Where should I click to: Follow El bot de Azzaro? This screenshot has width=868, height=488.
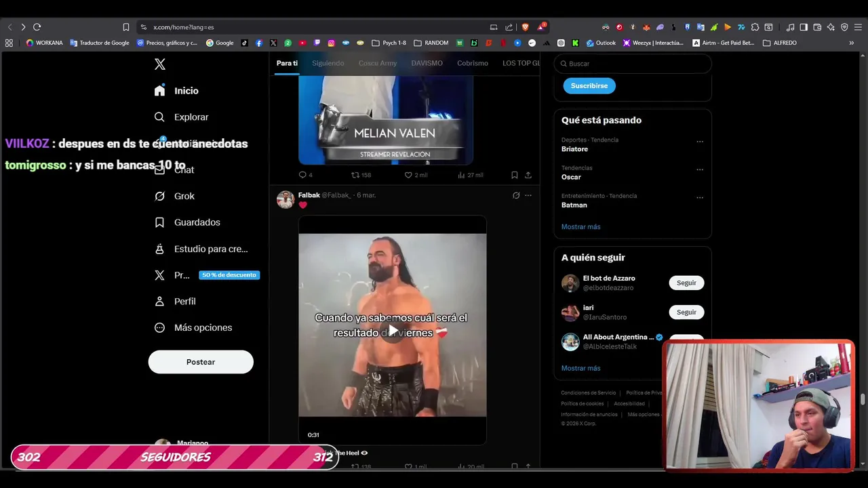pos(686,283)
